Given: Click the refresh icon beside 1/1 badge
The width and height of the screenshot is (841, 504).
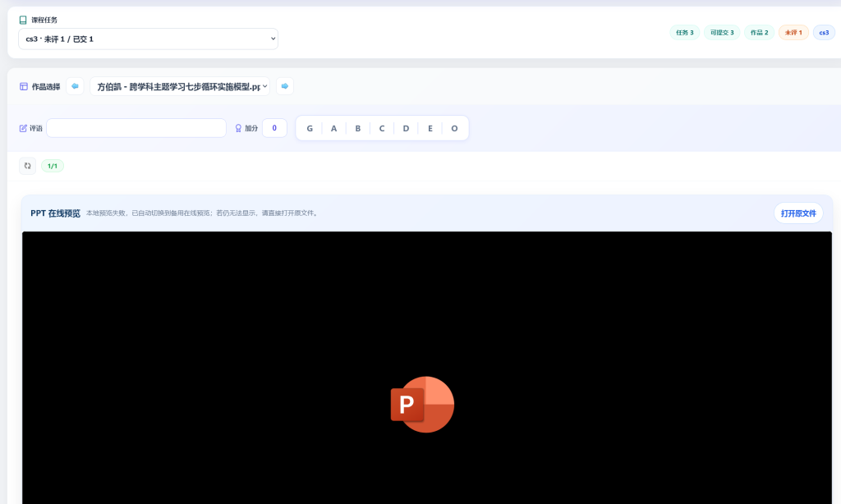Looking at the screenshot, I should click(x=27, y=166).
